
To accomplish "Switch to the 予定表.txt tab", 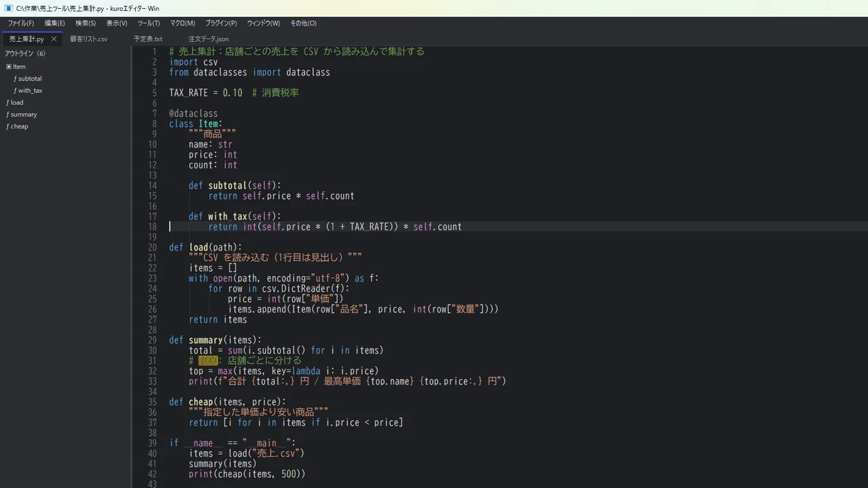I will point(148,39).
